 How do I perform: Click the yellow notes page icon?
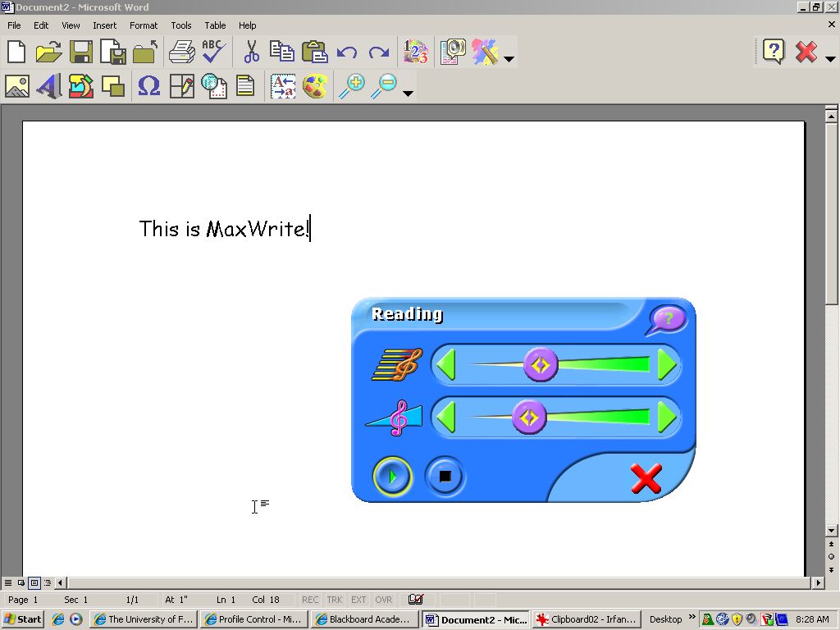pos(245,86)
